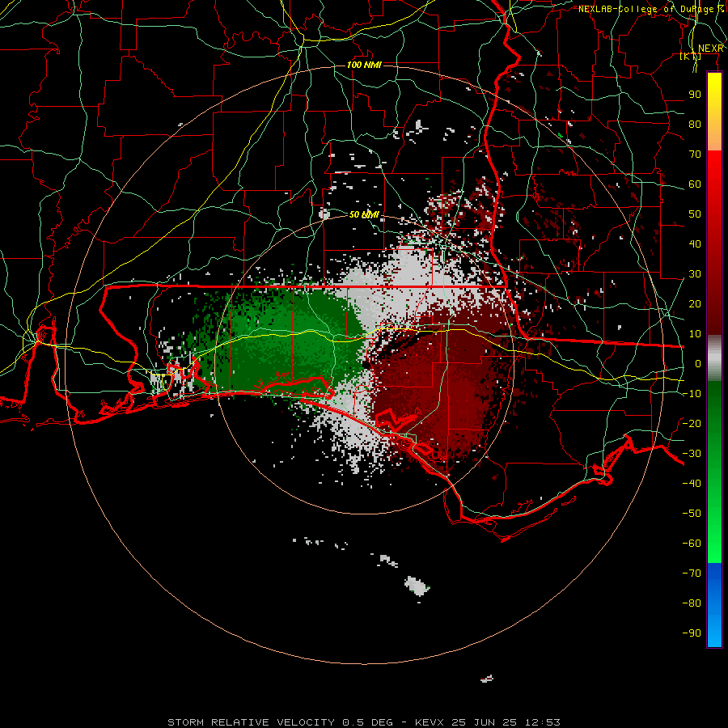Select the 40 value on velocity scale
728x728 pixels.
(695, 243)
